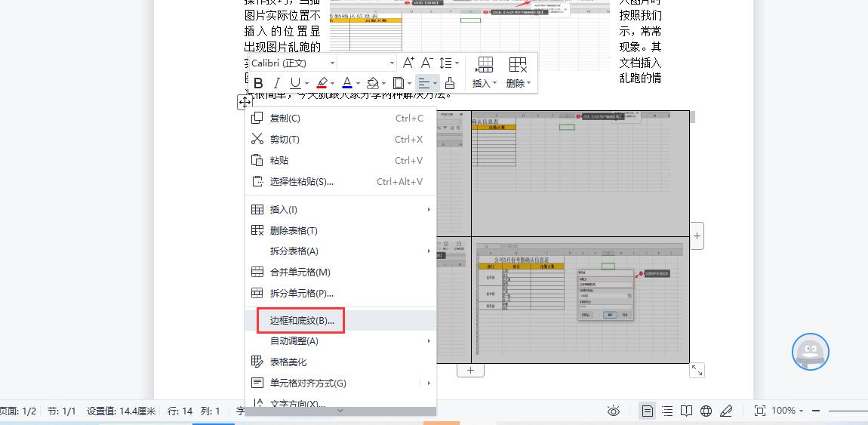This screenshot has width=868, height=425.
Task: Choose 粘贴 from context menu
Action: click(340, 161)
